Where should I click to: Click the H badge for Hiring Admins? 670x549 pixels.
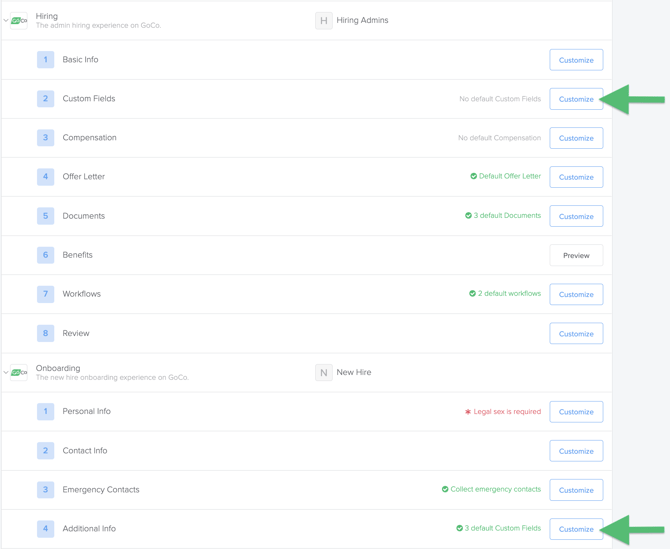point(324,21)
